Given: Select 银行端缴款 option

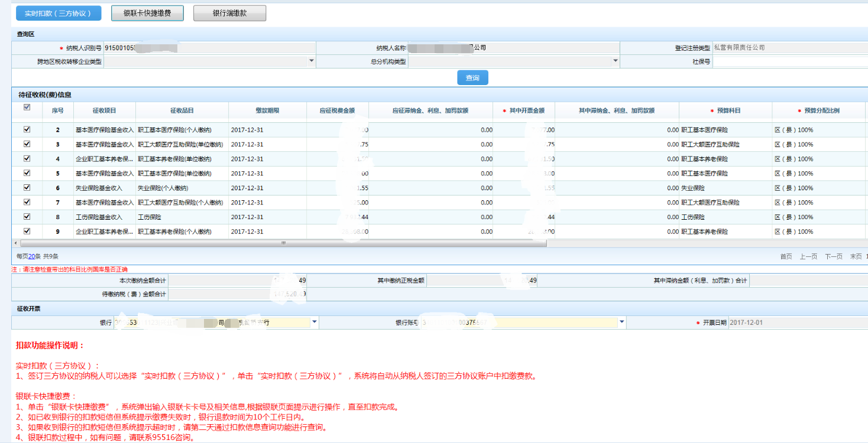Looking at the screenshot, I should click(229, 13).
